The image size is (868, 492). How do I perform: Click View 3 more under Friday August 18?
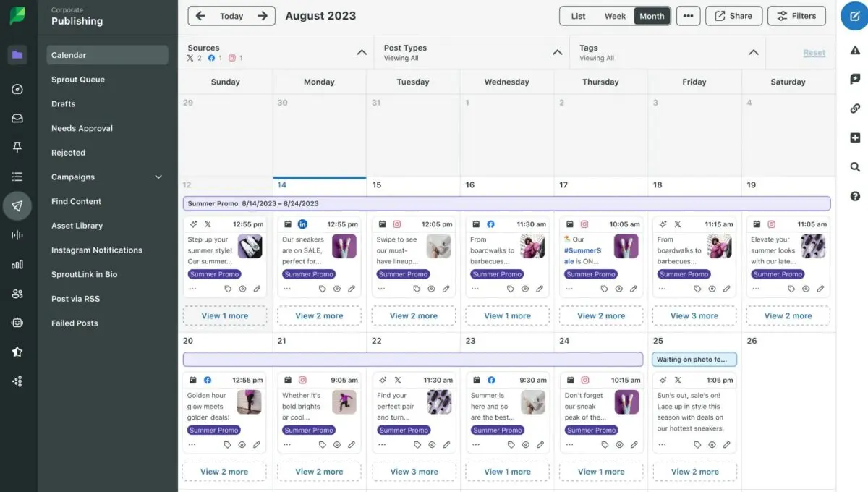coord(694,315)
